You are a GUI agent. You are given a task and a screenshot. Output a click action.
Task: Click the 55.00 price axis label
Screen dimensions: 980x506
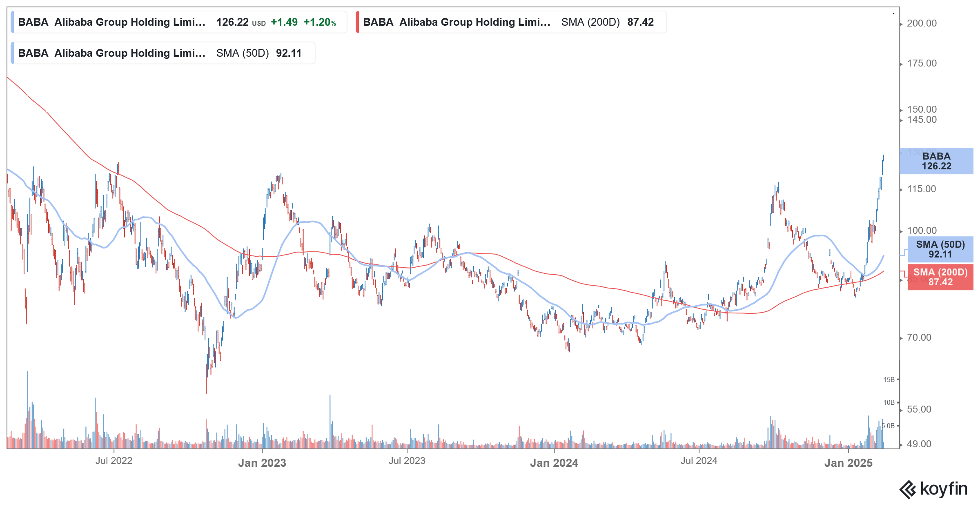point(919,409)
